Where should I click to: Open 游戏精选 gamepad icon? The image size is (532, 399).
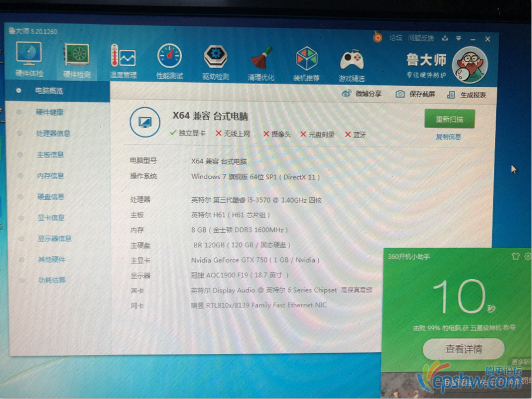[x=352, y=65]
